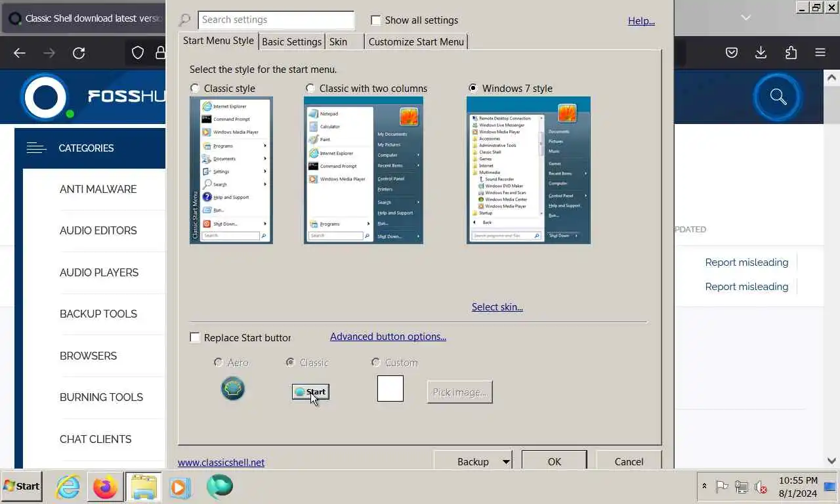Focus the Search settings input field
Screen dimensions: 840x504
coord(276,20)
